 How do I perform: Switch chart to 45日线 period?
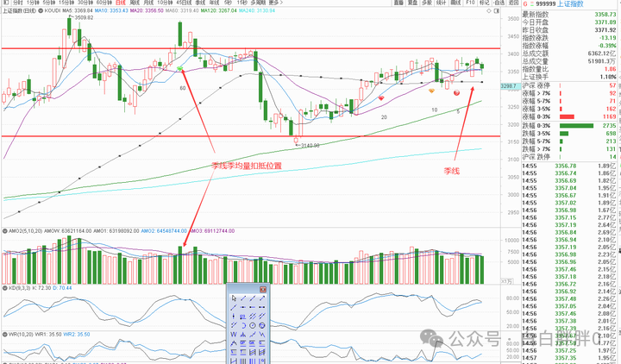[184, 3]
